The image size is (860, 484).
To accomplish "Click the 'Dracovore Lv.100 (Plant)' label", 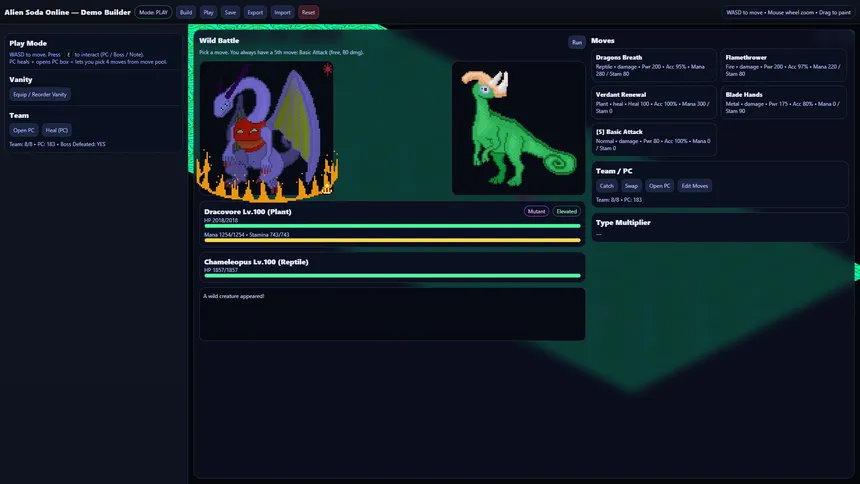I will click(x=247, y=212).
